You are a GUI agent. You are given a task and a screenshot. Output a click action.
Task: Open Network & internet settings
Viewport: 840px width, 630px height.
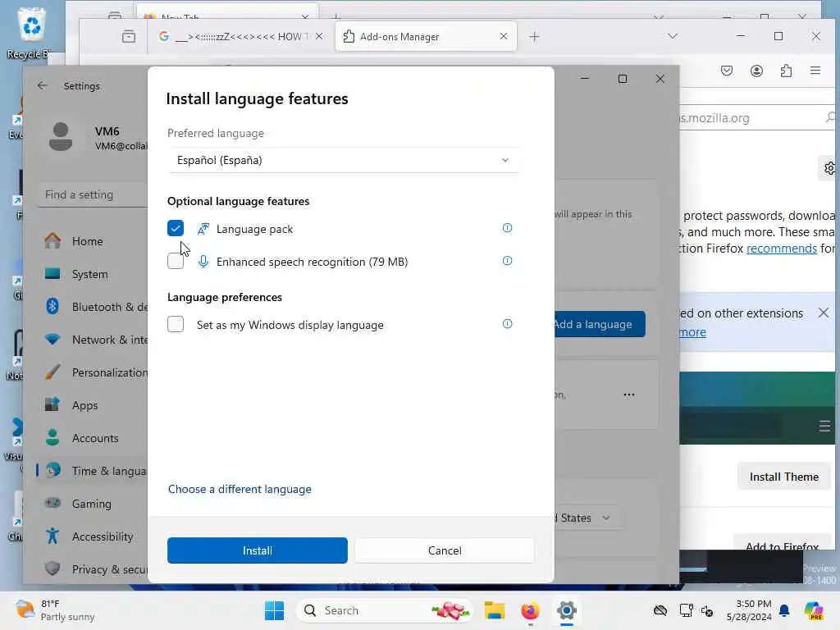point(91,340)
